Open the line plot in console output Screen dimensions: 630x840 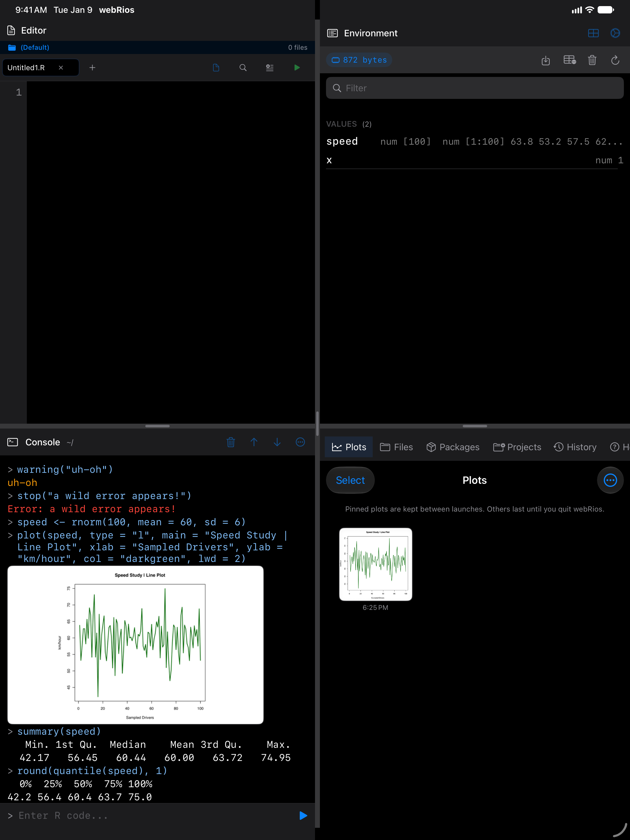(x=136, y=645)
